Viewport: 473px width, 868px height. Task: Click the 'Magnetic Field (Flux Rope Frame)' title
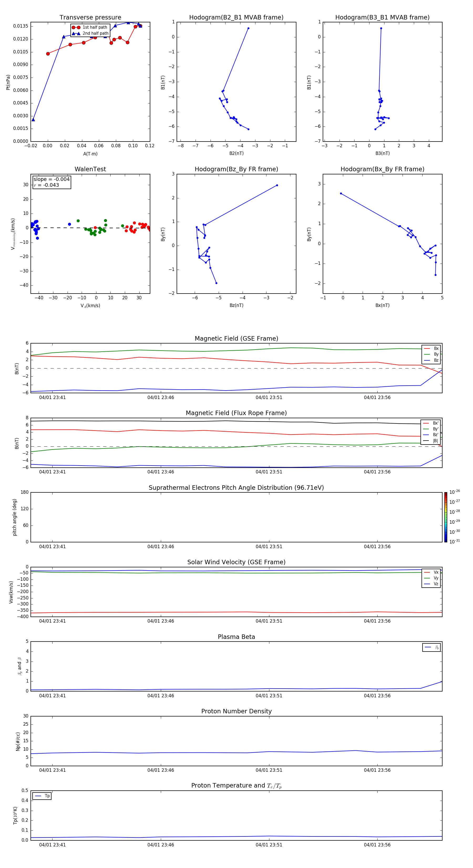[x=236, y=413]
